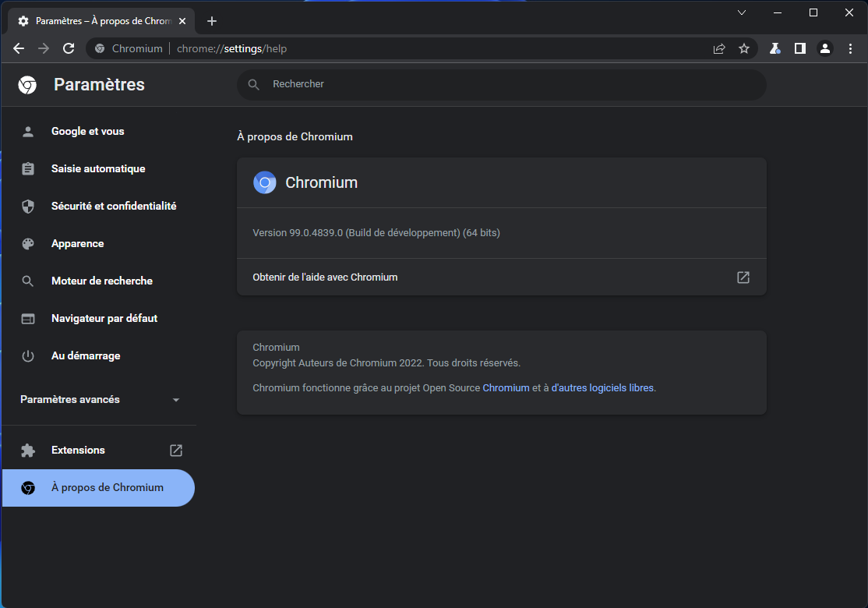Open Obtenir de l'aide avec Chromium
The width and height of the screenshot is (868, 608).
[502, 277]
